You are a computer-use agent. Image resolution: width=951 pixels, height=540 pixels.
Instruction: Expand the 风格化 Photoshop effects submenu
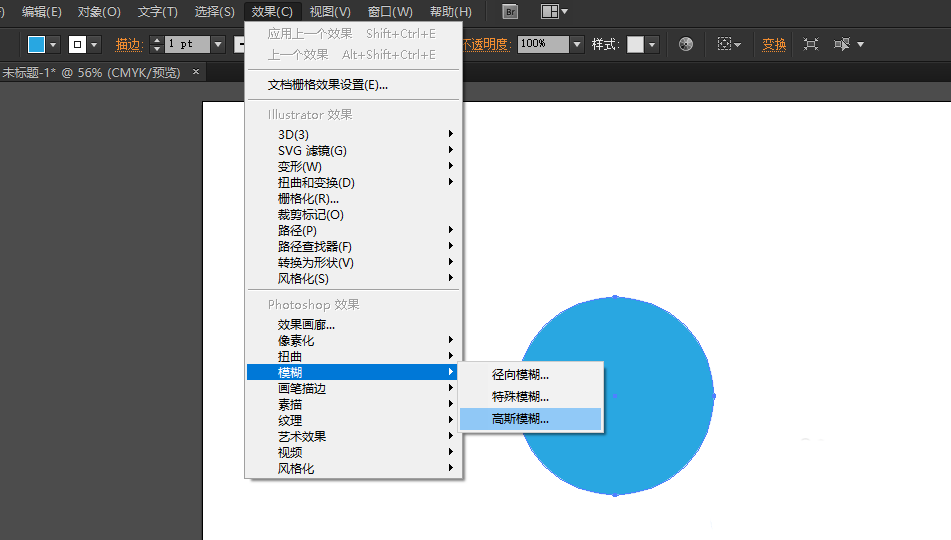pos(353,468)
